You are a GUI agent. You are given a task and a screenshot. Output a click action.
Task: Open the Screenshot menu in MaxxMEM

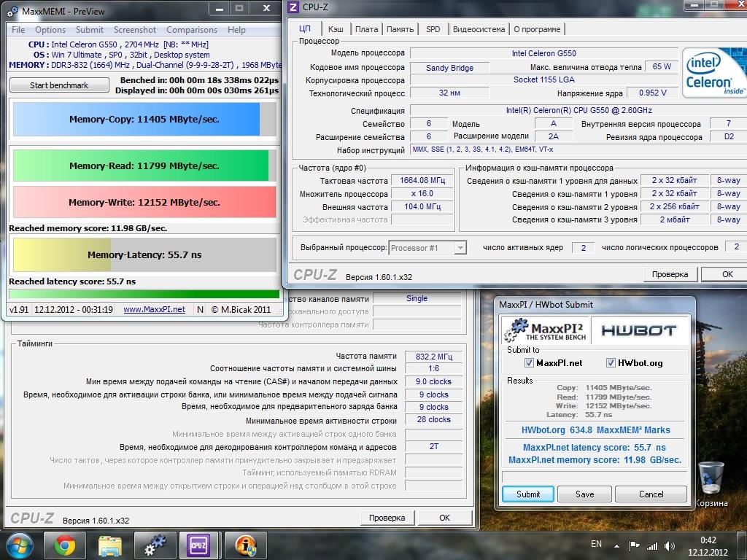[x=135, y=29]
